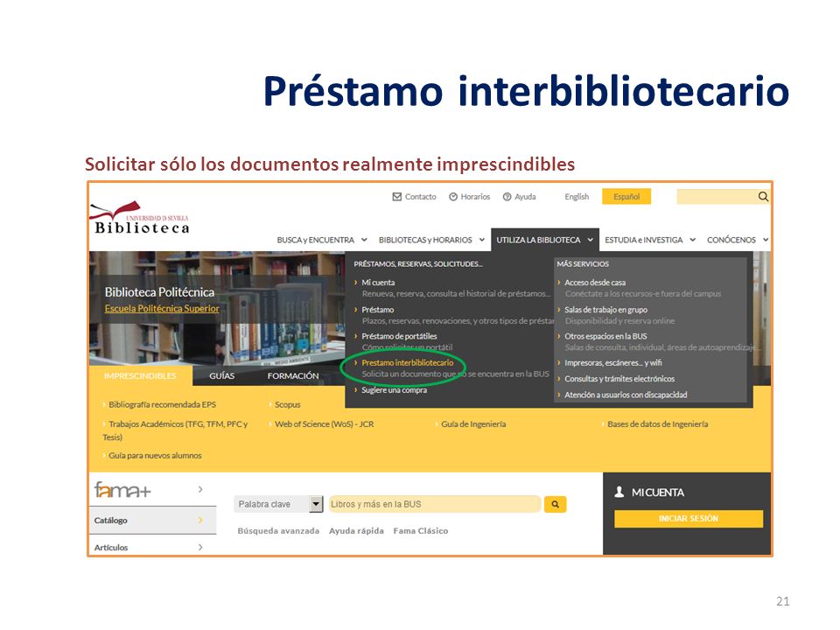Switch language to English

tap(577, 197)
